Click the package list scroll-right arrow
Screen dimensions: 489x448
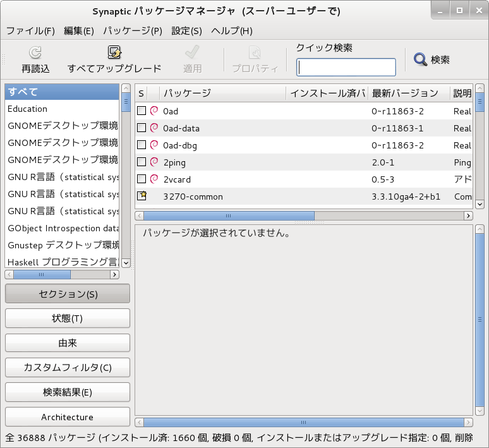tap(468, 216)
